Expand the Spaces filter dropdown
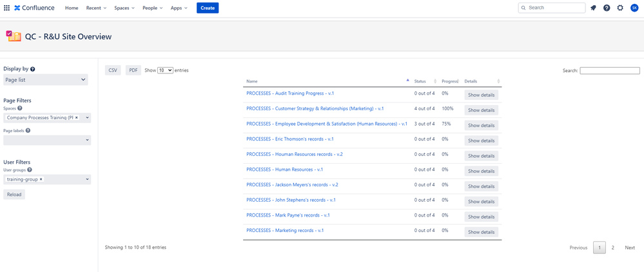This screenshot has width=644, height=272. coord(87,117)
